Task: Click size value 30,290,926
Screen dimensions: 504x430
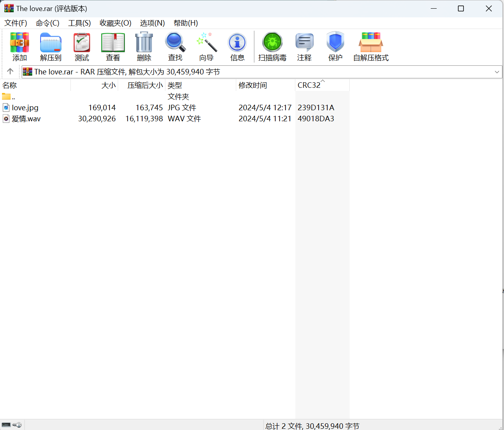Action: click(x=97, y=119)
